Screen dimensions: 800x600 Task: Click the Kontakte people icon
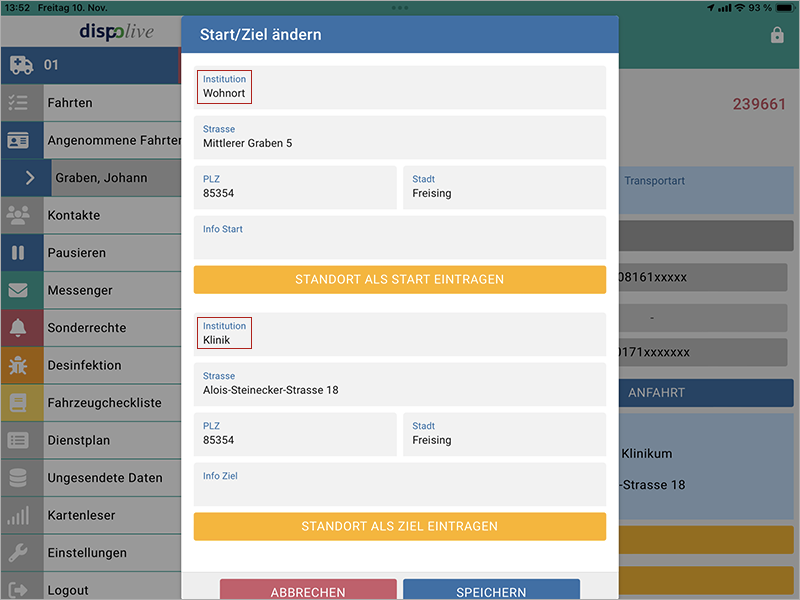click(x=18, y=215)
